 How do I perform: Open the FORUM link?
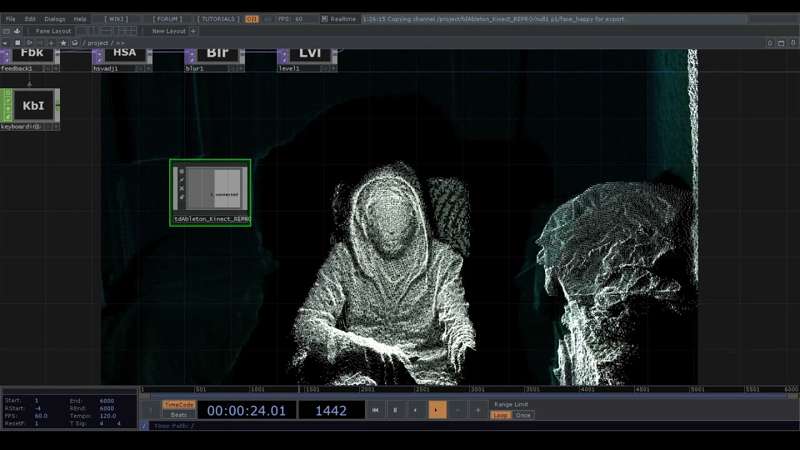(167, 19)
